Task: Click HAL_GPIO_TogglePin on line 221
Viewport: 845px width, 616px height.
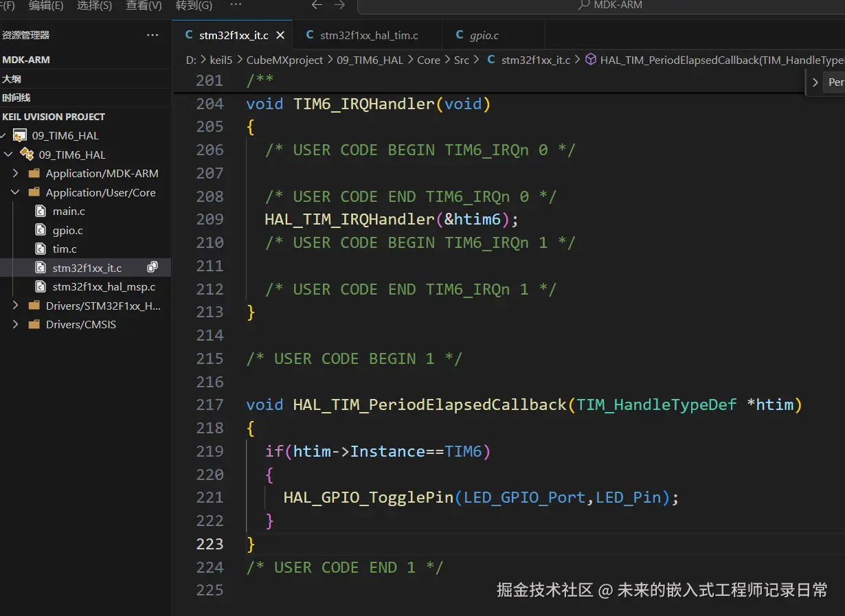Action: (368, 497)
